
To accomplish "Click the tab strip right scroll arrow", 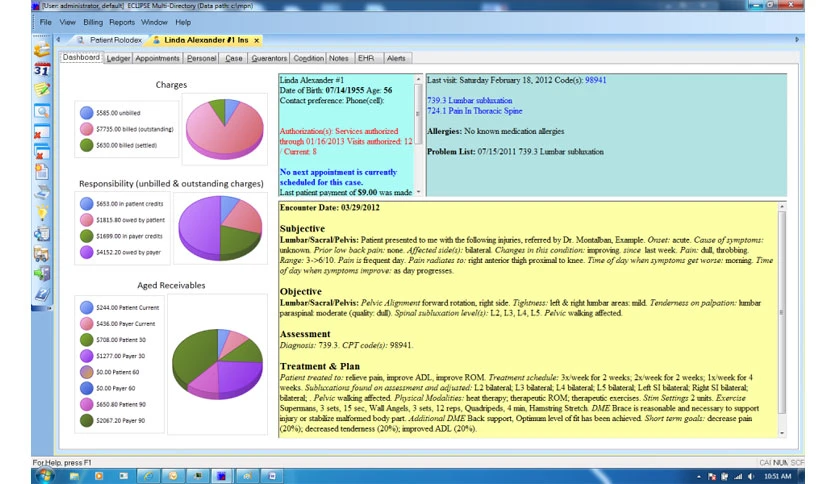I will tap(797, 39).
